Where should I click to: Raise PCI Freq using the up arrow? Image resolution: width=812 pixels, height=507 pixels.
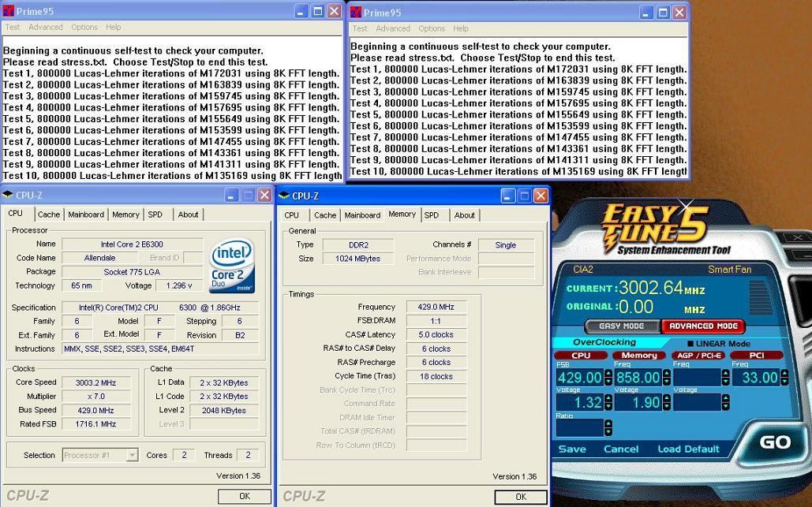[x=784, y=373]
